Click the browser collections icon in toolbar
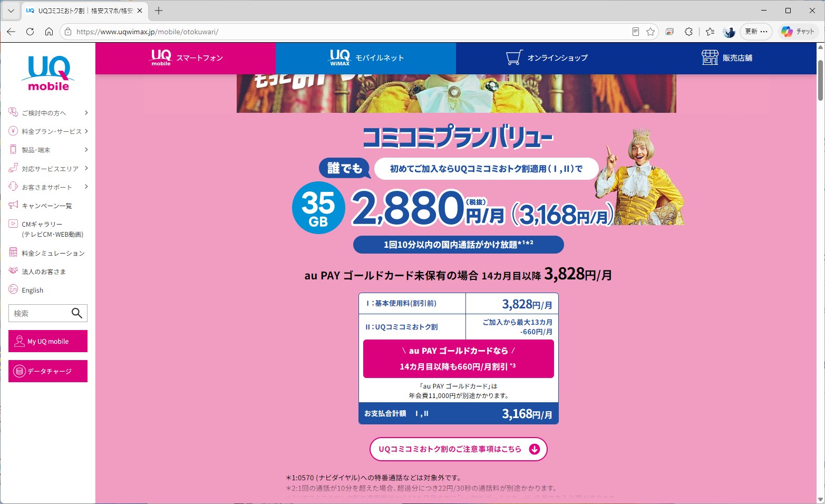825x504 pixels. tap(669, 32)
